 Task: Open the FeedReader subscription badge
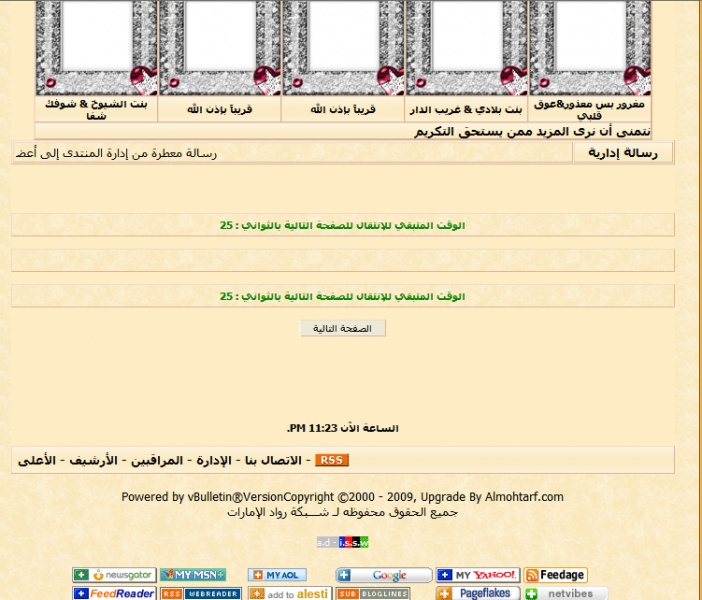pyautogui.click(x=114, y=593)
